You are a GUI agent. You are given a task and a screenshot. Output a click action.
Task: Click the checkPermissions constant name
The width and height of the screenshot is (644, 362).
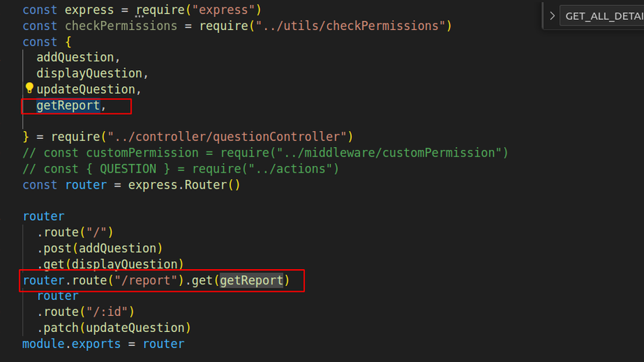pos(120,26)
